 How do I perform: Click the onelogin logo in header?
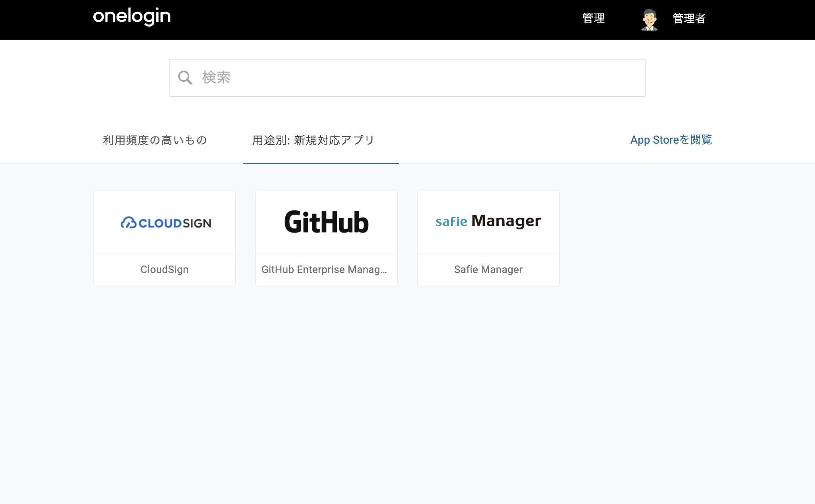(132, 17)
